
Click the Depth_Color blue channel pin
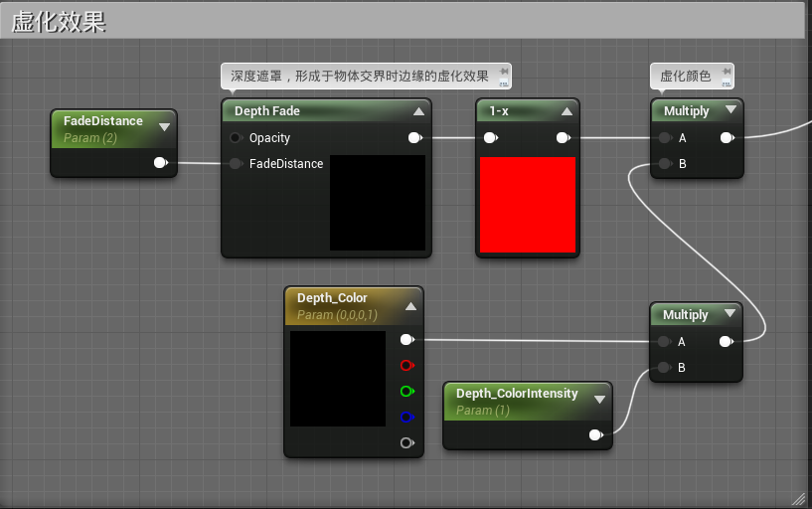407,417
